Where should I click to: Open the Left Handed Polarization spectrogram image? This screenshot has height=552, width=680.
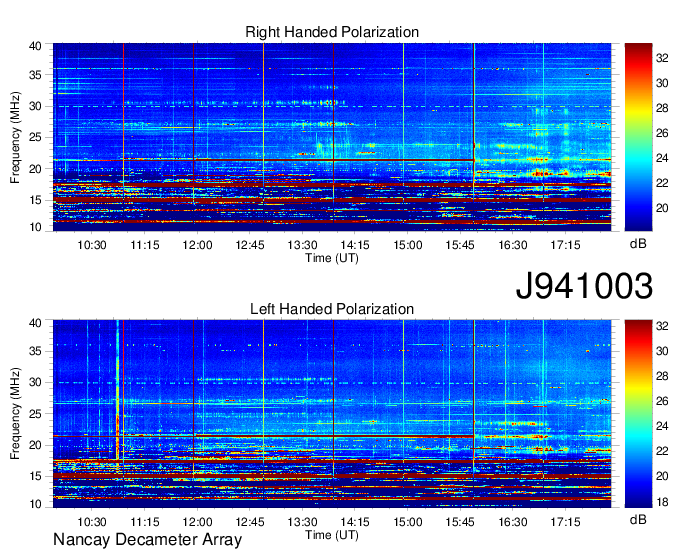332,414
